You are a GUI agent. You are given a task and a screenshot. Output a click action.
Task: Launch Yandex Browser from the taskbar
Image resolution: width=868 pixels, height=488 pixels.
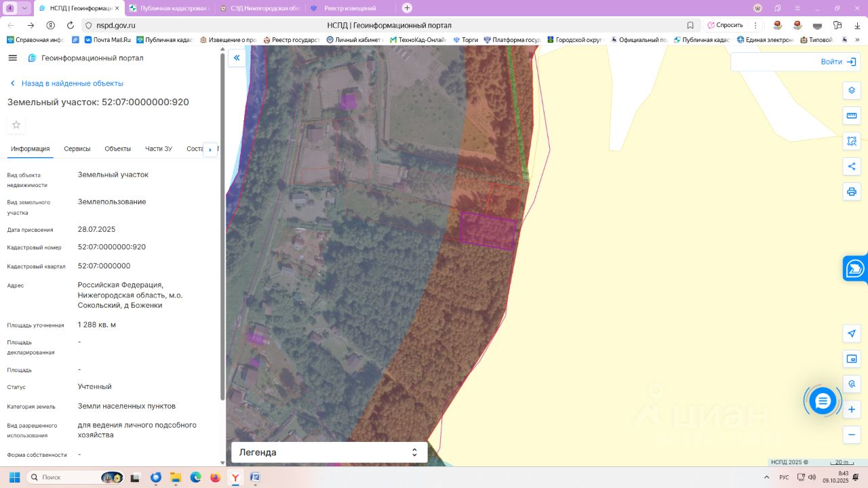tap(235, 477)
